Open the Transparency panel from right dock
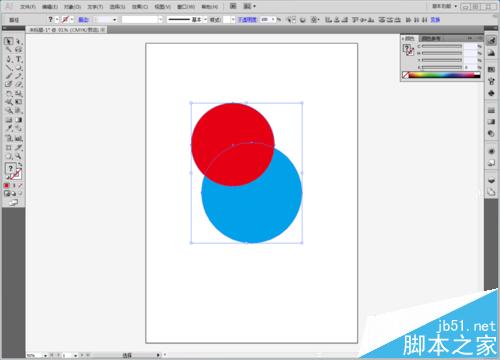This screenshot has height=360, width=500. [491, 133]
